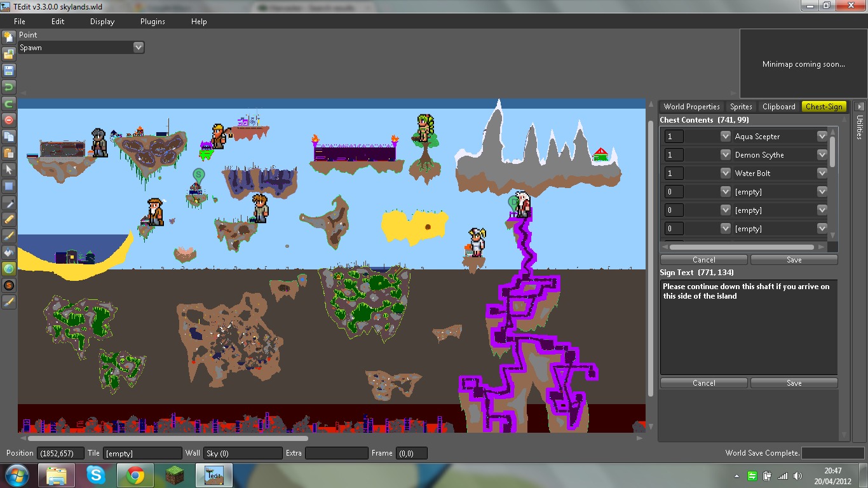The height and width of the screenshot is (488, 868).
Task: Click the chest list horizontal scrollbar
Action: pos(742,247)
